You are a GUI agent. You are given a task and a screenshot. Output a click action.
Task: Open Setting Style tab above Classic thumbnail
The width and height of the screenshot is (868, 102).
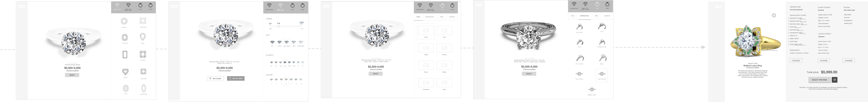429,17
